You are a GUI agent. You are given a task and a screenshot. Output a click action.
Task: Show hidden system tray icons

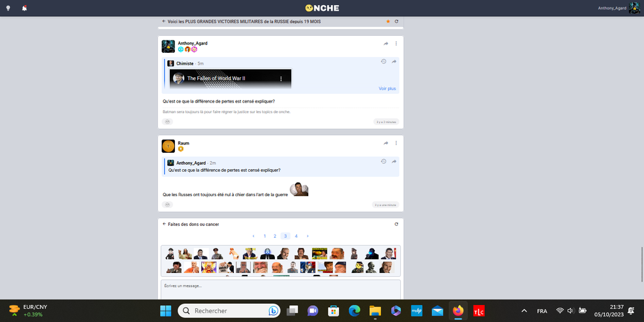point(524,311)
